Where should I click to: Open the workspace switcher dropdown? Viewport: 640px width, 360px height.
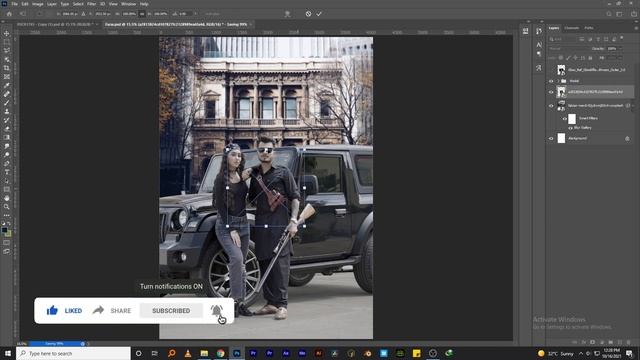pos(619,14)
